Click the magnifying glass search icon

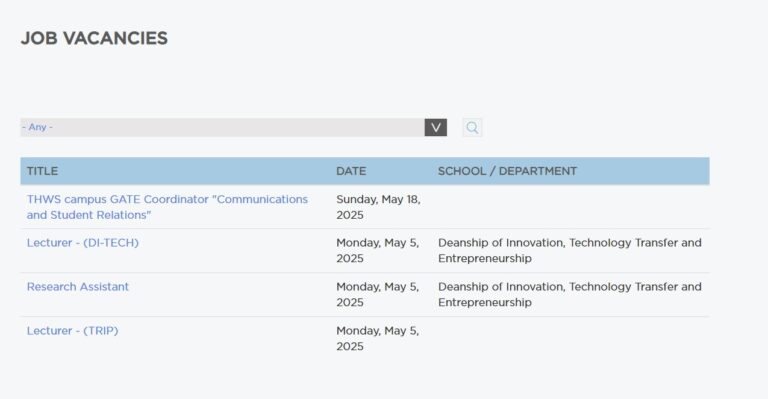[472, 128]
